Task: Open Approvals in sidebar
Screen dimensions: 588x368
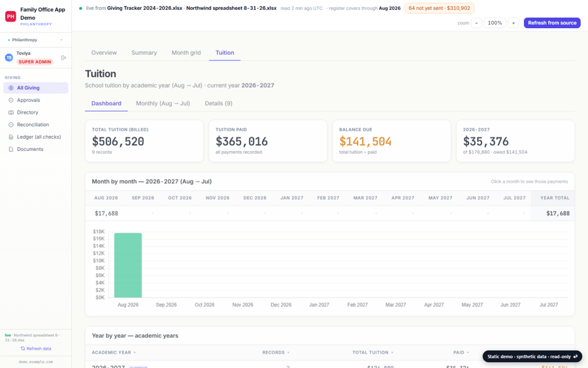Action: point(36,100)
